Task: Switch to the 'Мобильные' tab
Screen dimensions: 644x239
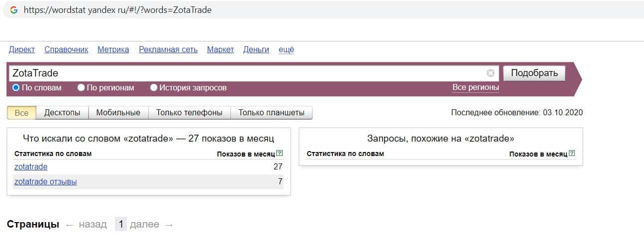Action: coord(118,113)
